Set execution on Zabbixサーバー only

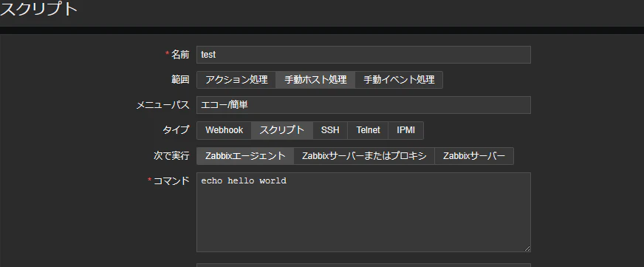click(474, 156)
